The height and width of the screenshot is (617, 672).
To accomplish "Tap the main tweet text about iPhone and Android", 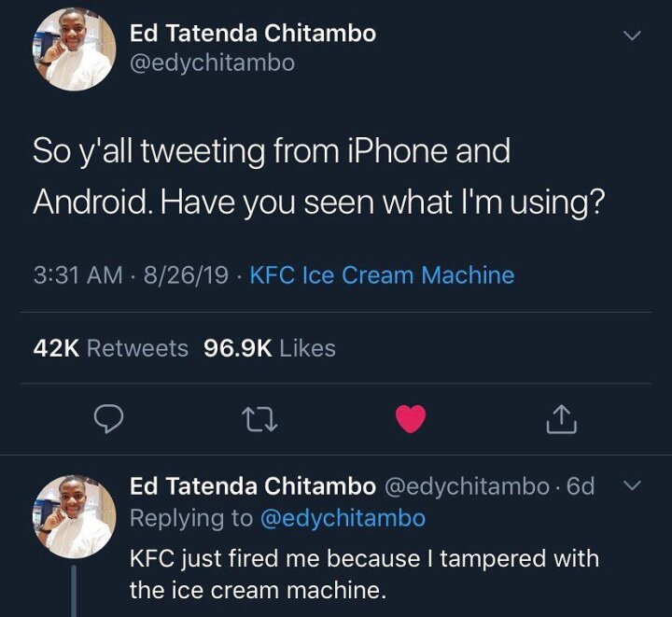I will (x=319, y=176).
